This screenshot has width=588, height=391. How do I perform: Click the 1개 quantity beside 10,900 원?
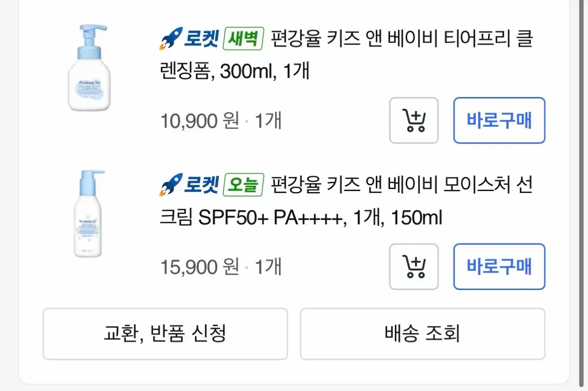pos(268,121)
